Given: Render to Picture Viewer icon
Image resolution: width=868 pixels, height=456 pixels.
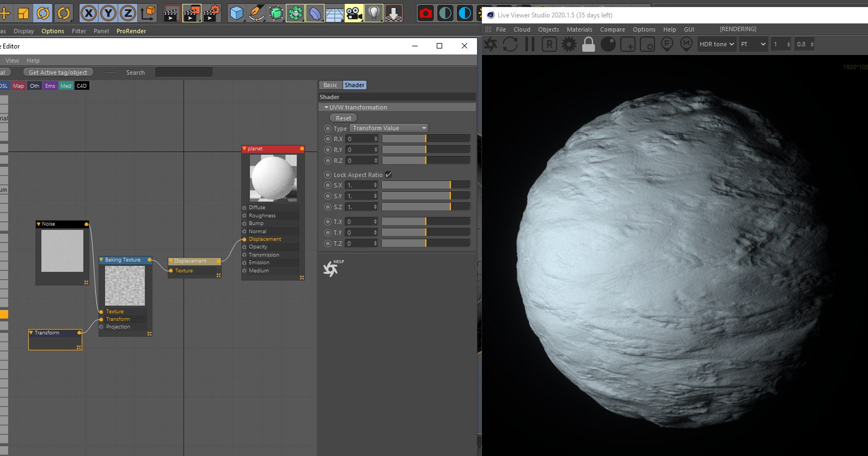Looking at the screenshot, I should (x=192, y=13).
